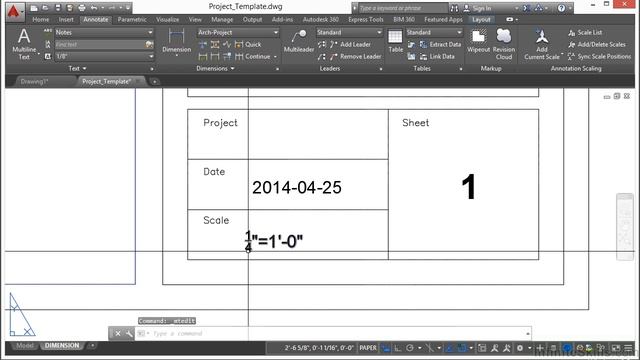Image resolution: width=640 pixels, height=360 pixels.
Task: Run Quick dimension command
Action: coord(248,44)
